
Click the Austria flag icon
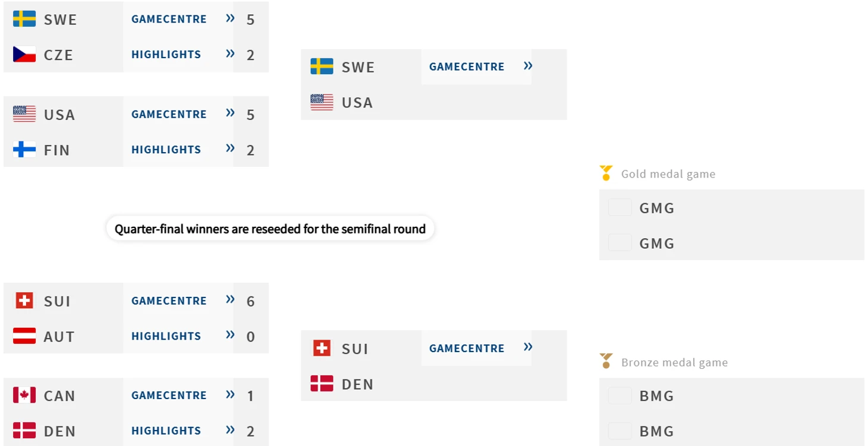(x=24, y=336)
